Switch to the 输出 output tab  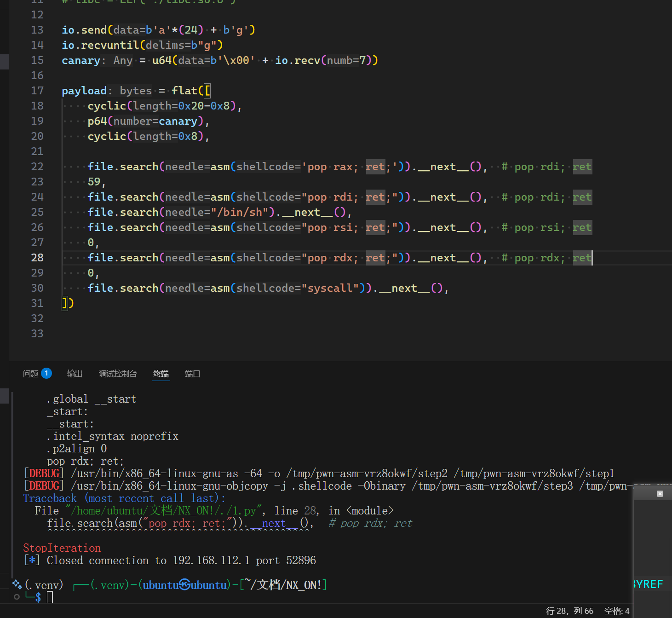75,374
